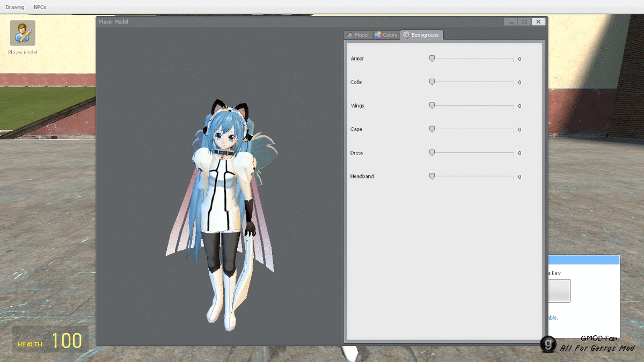Maximize the Player Model window

525,21
